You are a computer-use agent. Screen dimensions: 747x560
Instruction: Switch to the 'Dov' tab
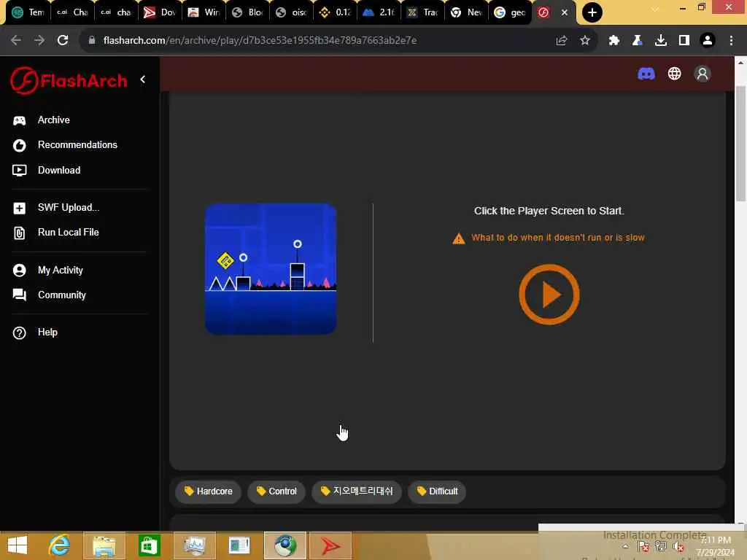pyautogui.click(x=160, y=13)
